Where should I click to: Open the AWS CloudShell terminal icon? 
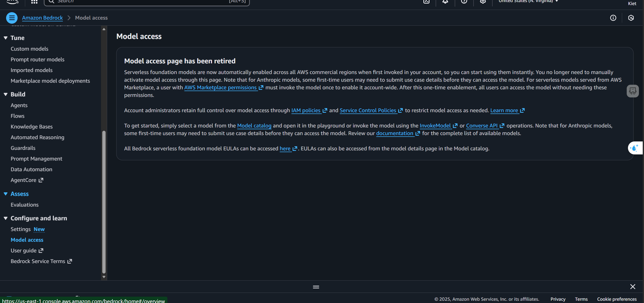pyautogui.click(x=426, y=2)
